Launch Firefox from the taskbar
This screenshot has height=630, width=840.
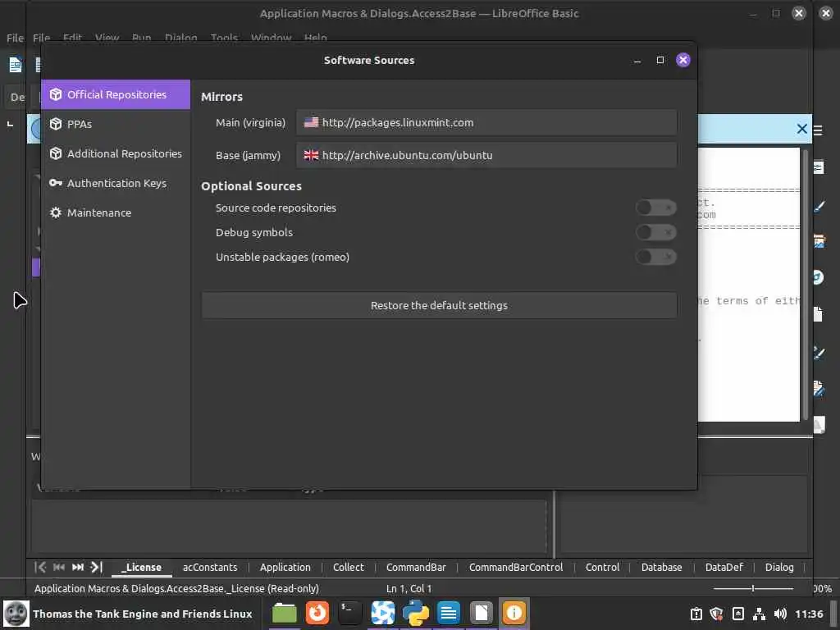317,613
